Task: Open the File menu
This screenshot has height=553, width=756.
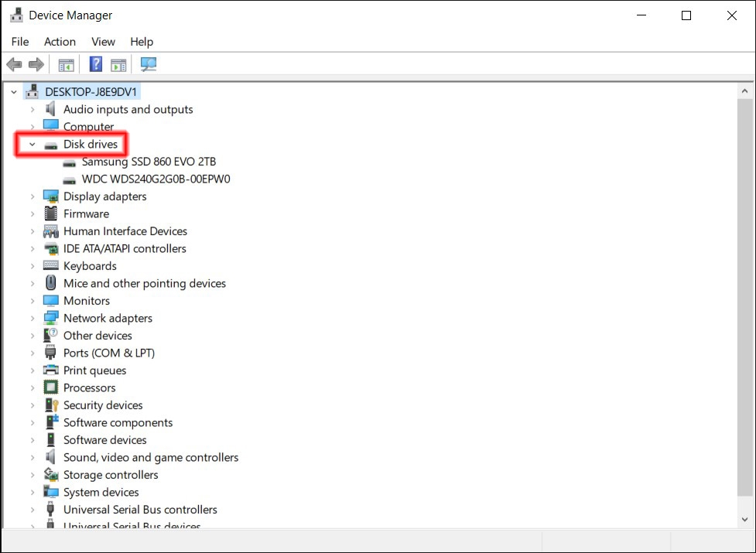Action: pyautogui.click(x=20, y=42)
